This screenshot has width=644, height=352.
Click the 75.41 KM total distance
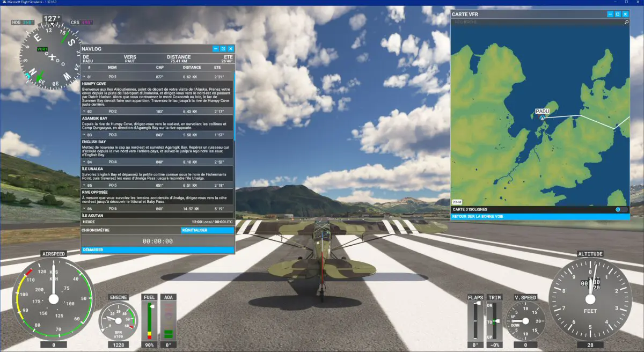tap(179, 61)
